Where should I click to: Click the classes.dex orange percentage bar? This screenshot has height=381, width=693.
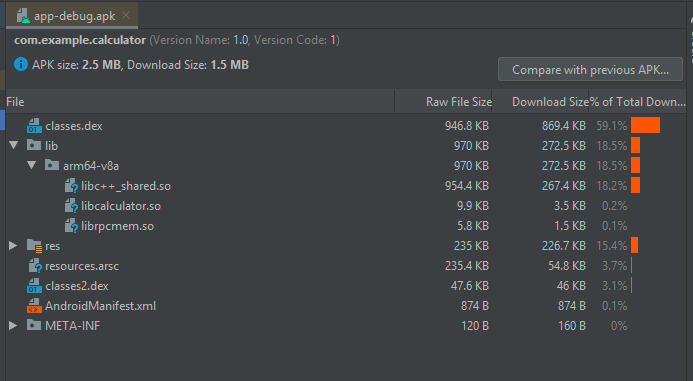click(645, 126)
